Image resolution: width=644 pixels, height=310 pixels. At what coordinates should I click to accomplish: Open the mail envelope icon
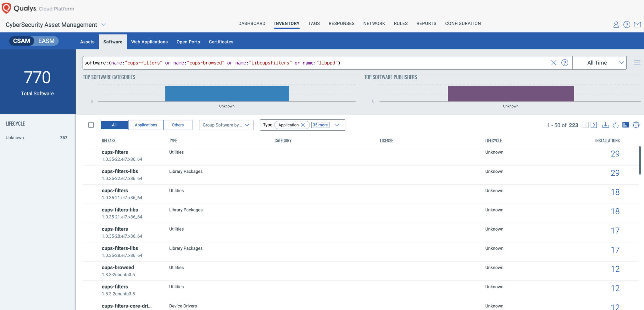[x=637, y=25]
